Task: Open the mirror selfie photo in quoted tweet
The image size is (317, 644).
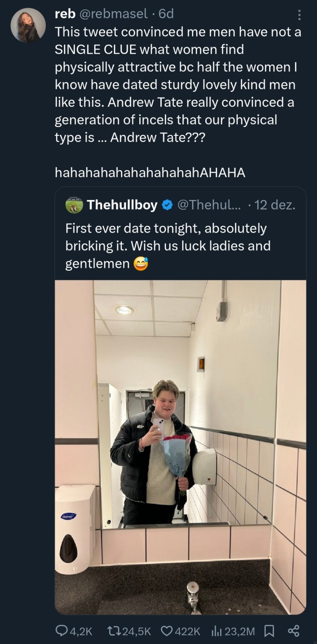Action: pos(180,447)
